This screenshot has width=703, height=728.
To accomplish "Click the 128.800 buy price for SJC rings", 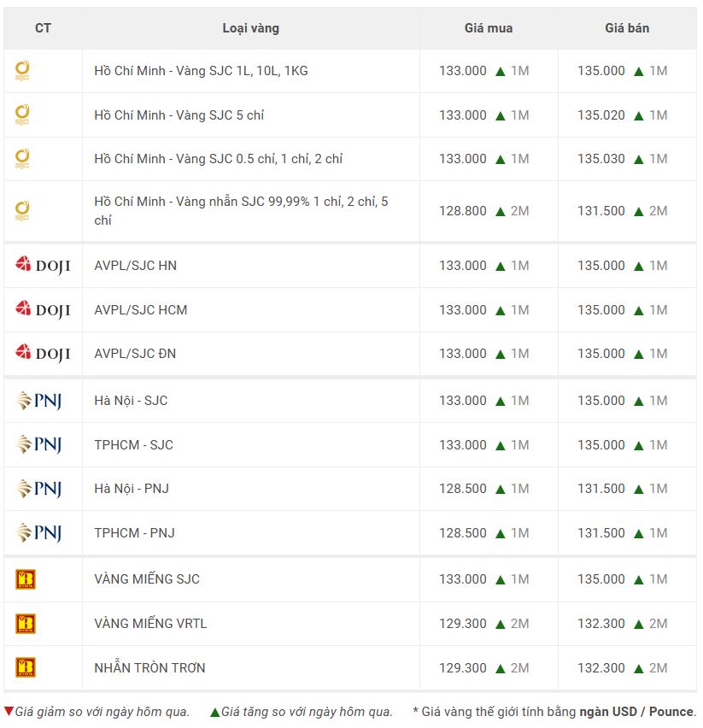I will point(463,211).
